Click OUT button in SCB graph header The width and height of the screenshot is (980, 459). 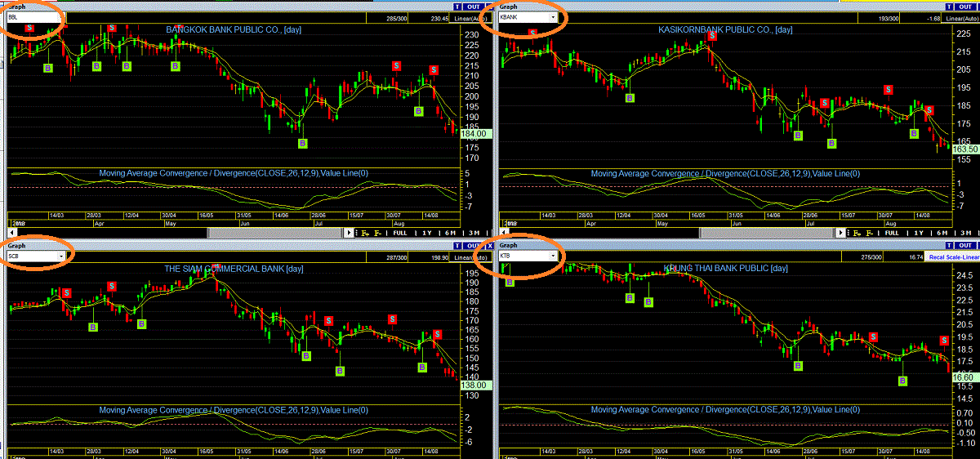[x=474, y=246]
